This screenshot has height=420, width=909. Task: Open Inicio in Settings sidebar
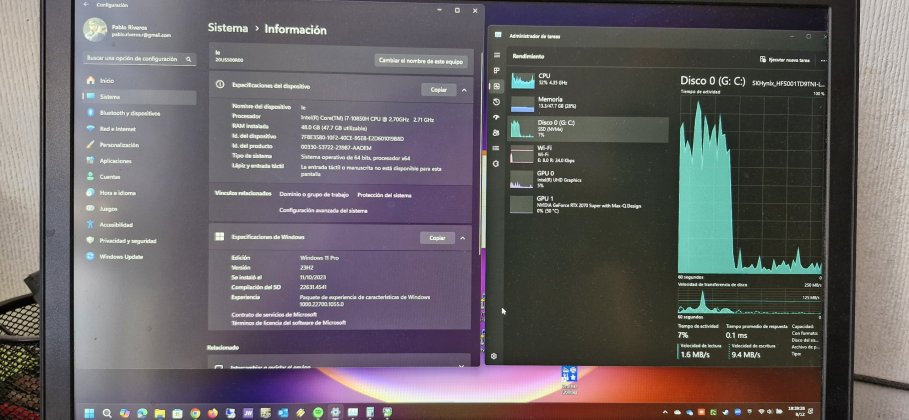click(139, 81)
